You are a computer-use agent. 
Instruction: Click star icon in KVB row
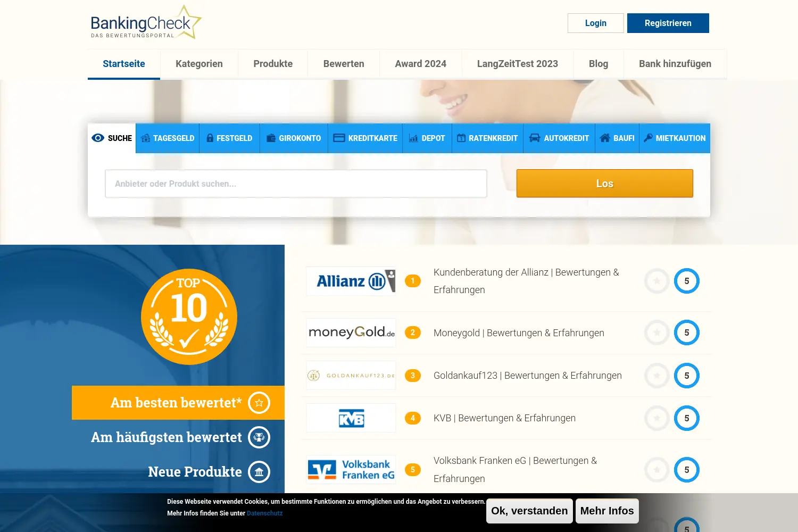coord(657,418)
